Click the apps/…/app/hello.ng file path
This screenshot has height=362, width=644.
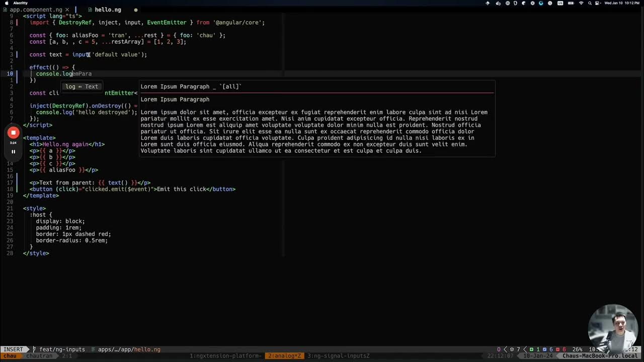(129, 349)
